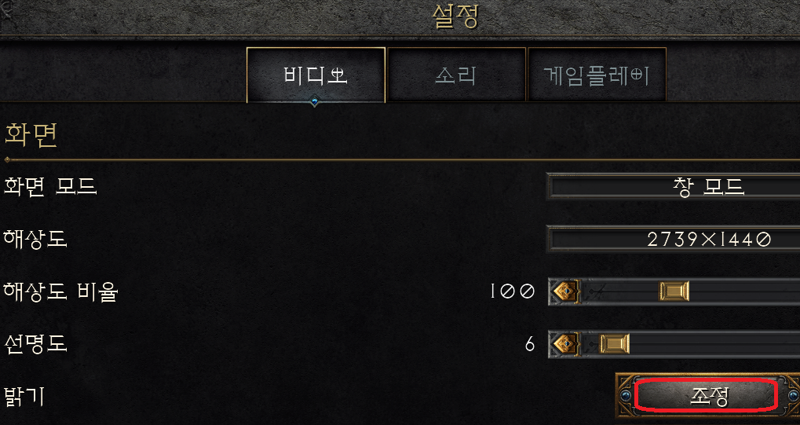Click the 선명도 track right of handle
Screen dimensions: 800x425
click(715, 344)
